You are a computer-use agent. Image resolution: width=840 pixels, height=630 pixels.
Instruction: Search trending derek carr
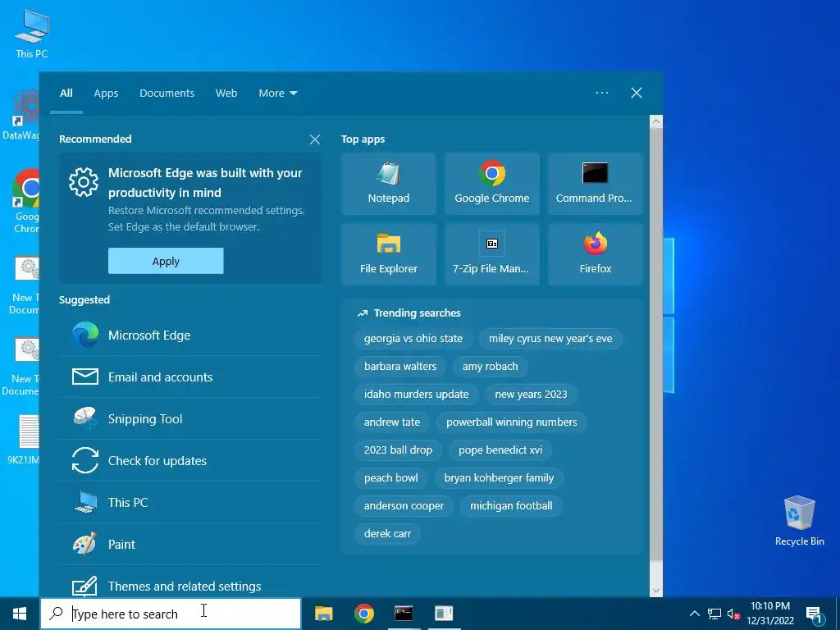(387, 533)
